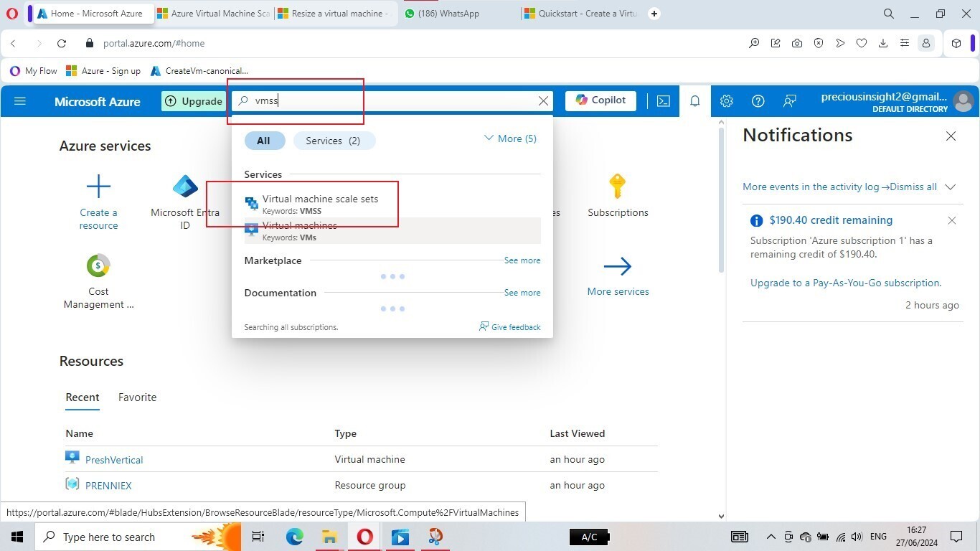Click Upgrade to a Pay-As-You-Go subscription link

point(846,283)
